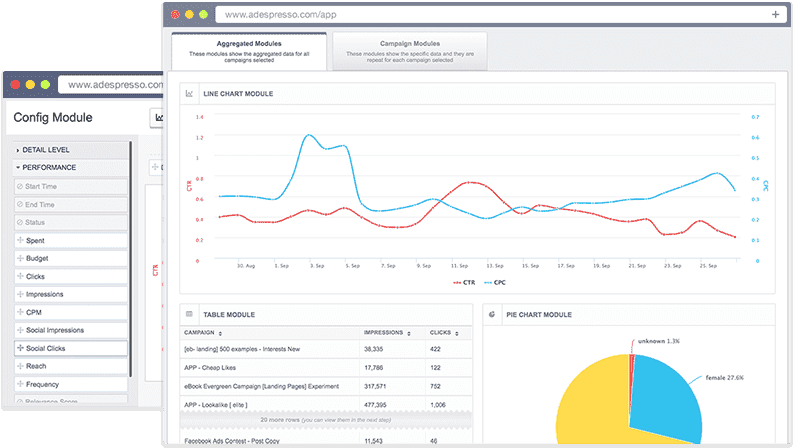The image size is (794, 448).
Task: Click the Table Module icon
Action: point(189,314)
